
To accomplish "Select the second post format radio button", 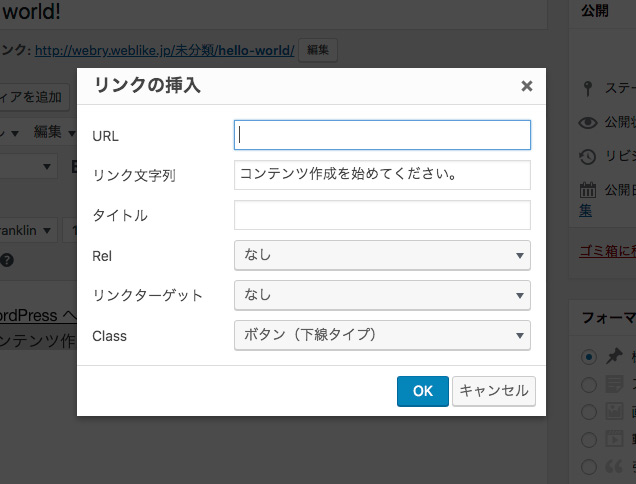I will 589,384.
